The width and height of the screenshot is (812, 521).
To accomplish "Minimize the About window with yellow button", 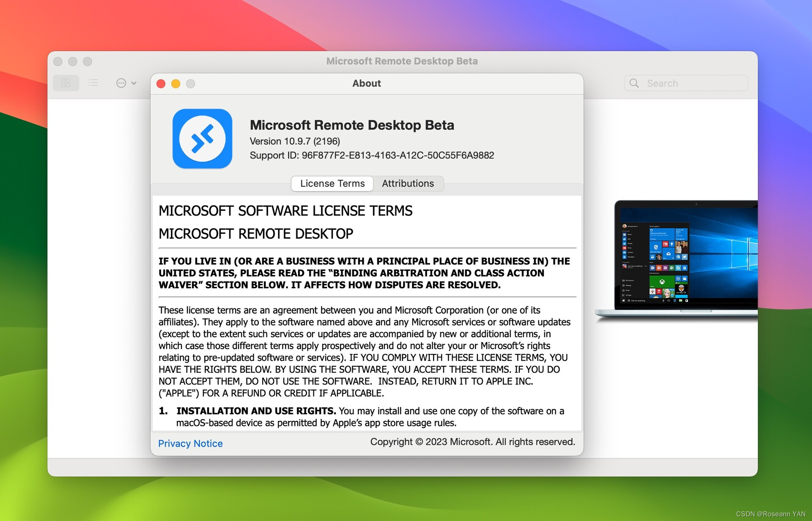I will pyautogui.click(x=176, y=84).
